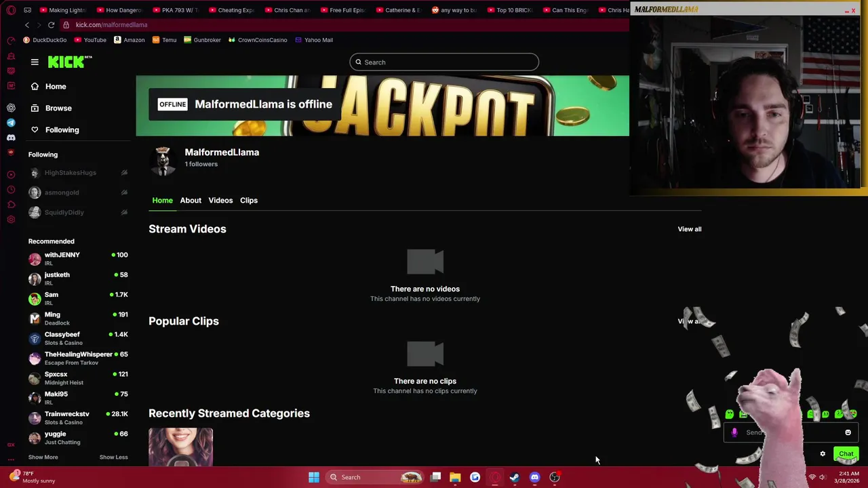
Task: Switch to 'PKA 793' browser tab
Action: (175, 10)
